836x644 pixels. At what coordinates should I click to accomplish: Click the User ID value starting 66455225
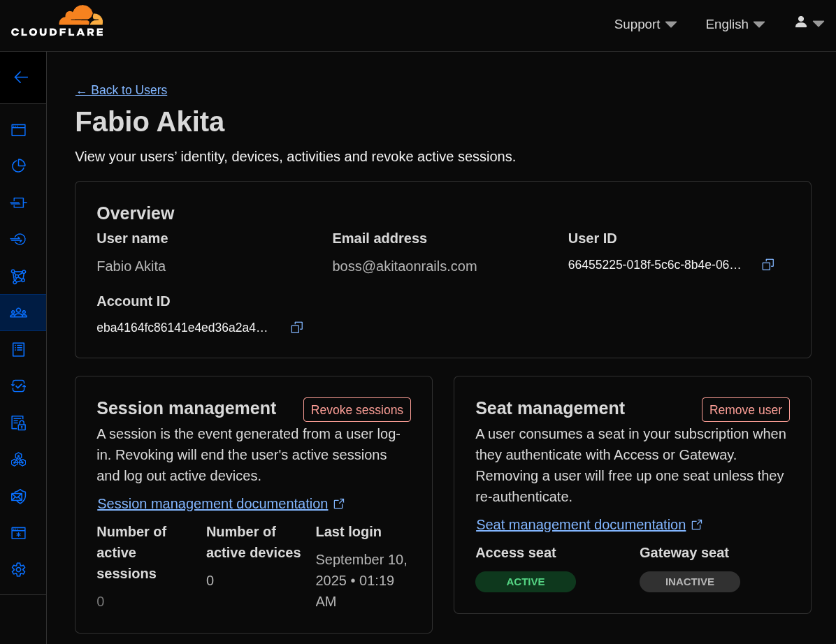point(654,265)
